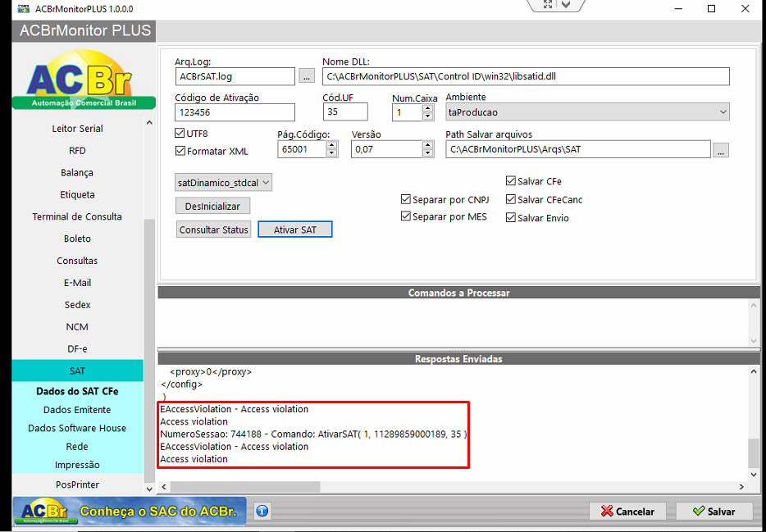766x532 pixels.
Task: Open the Terminal de Consulta section
Action: coord(77,216)
